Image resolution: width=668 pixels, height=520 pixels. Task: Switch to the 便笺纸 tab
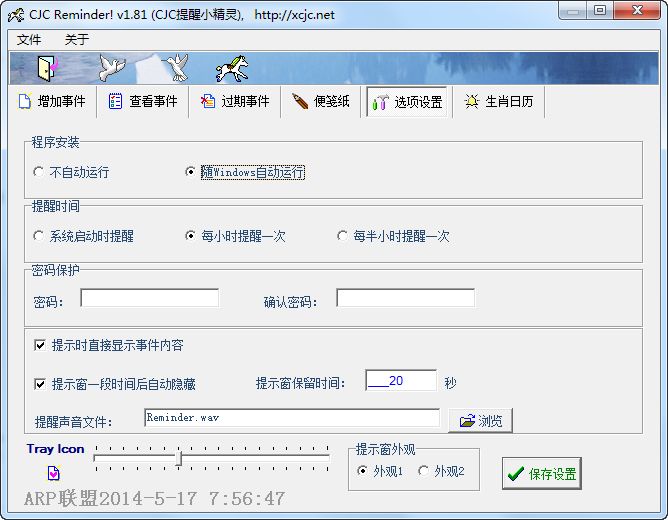click(x=321, y=101)
